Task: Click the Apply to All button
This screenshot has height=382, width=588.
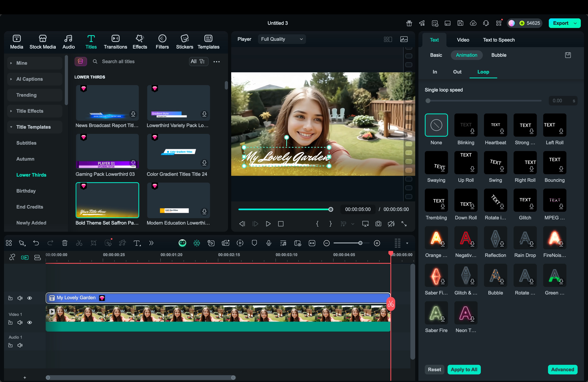Action: (464, 369)
